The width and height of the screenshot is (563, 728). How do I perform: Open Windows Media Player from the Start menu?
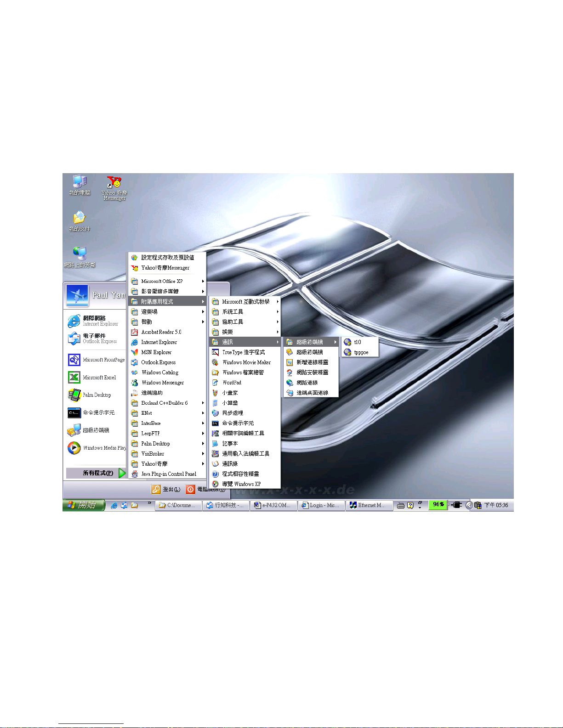[96, 448]
